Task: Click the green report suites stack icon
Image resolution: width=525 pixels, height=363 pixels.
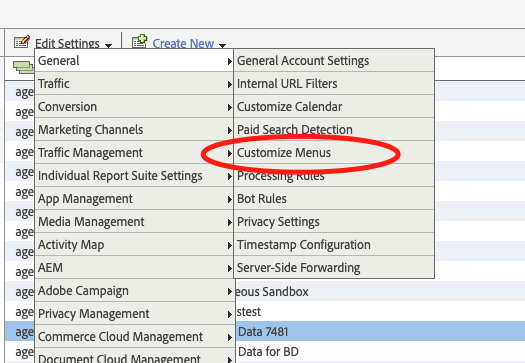Action: [x=23, y=67]
